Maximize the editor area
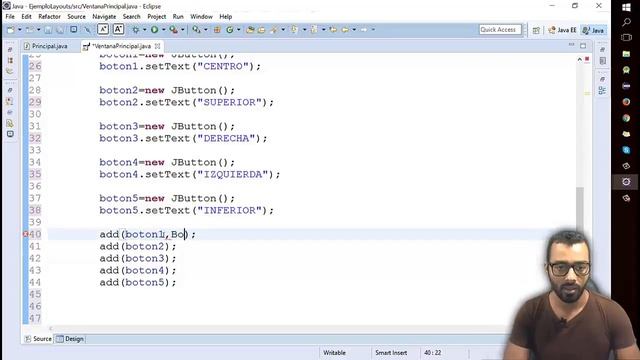The image size is (640, 360). (583, 45)
